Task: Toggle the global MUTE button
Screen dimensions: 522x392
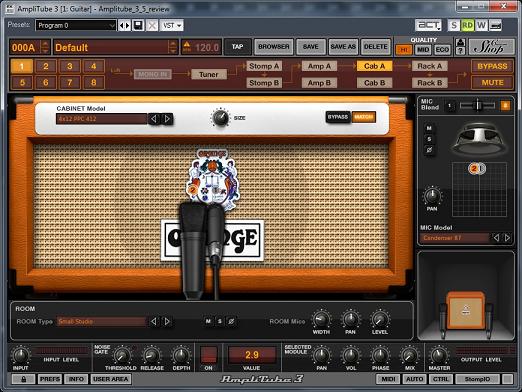Action: tap(492, 82)
